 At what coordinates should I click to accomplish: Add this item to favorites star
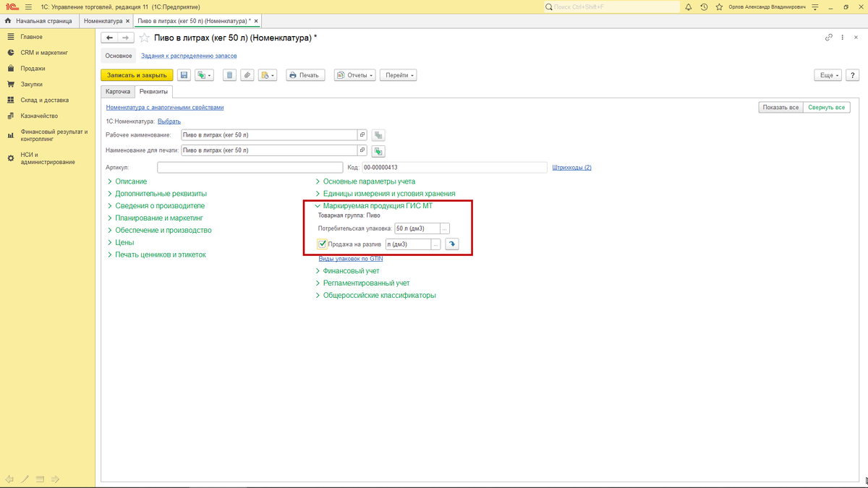tap(145, 38)
